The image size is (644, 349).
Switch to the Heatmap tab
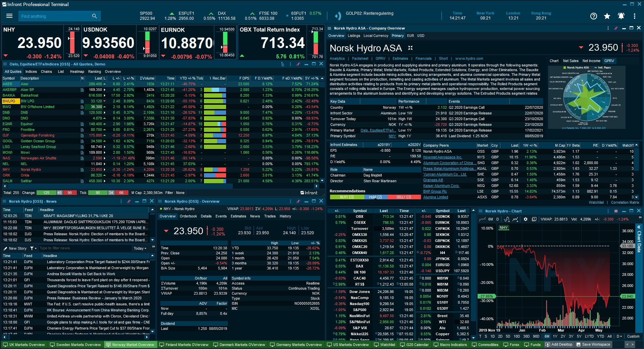[x=77, y=71]
